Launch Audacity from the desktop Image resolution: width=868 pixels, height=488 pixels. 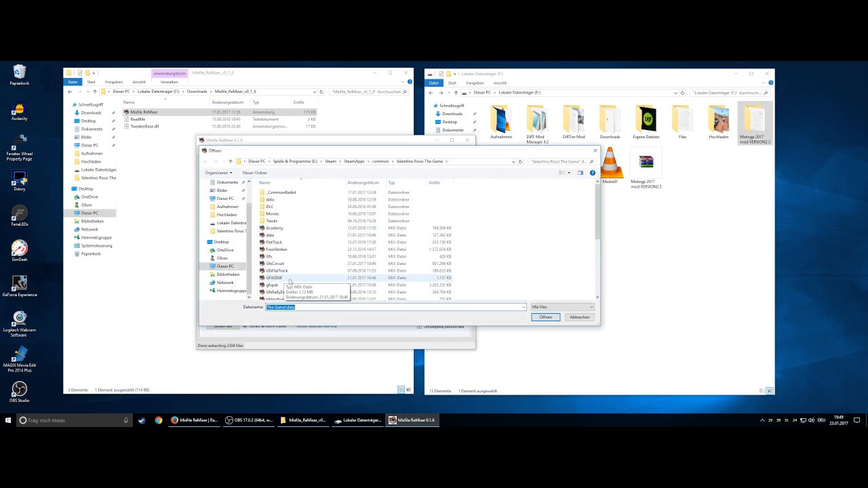20,111
